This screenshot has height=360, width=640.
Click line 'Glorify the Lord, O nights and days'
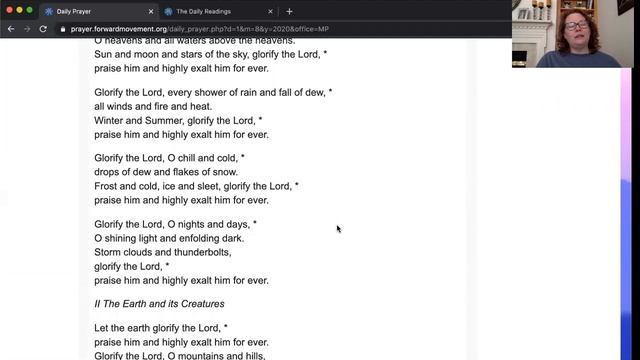click(176, 224)
